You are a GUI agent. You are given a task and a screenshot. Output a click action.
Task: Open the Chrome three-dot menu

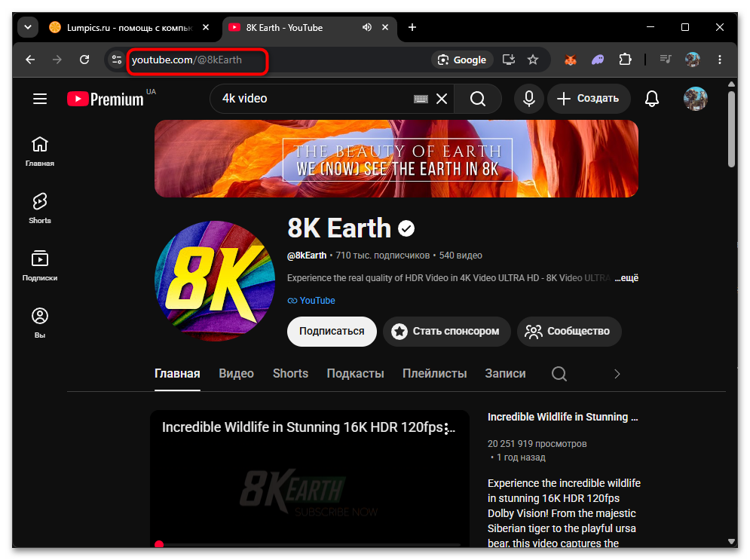pos(720,60)
